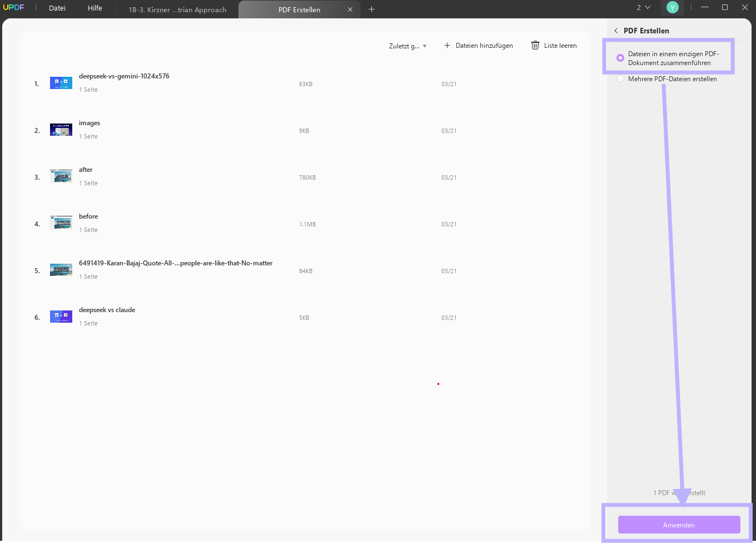Select deepseek-vs-gemini-1024x576 thumbnail

(61, 83)
